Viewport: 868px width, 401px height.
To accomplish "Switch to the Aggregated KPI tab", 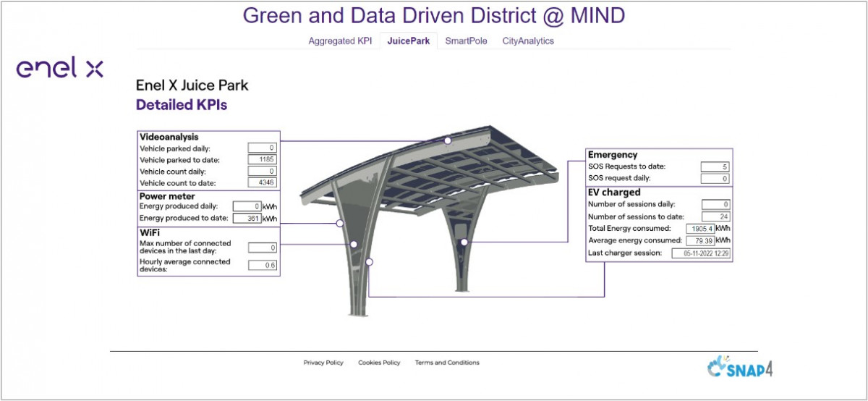I will click(340, 41).
